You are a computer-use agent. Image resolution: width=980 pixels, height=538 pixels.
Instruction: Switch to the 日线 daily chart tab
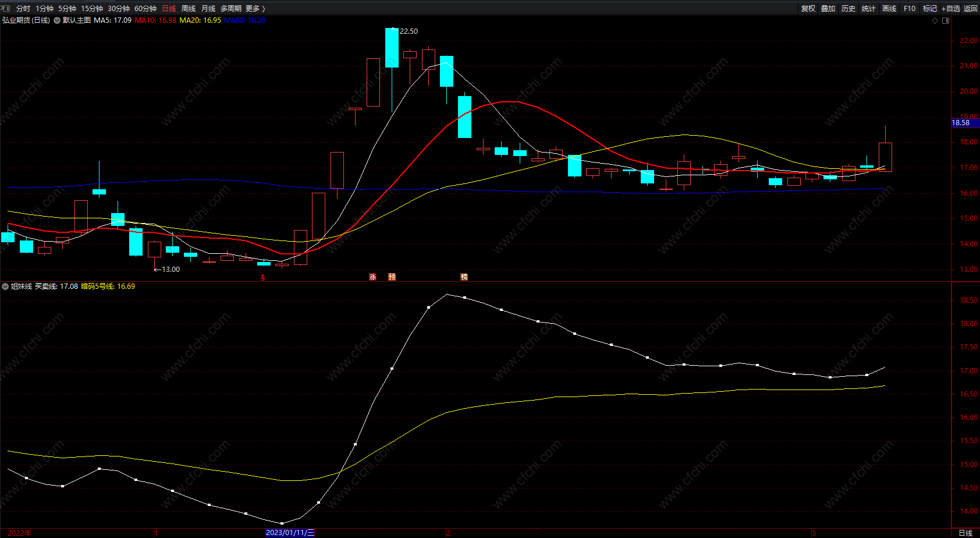(169, 9)
